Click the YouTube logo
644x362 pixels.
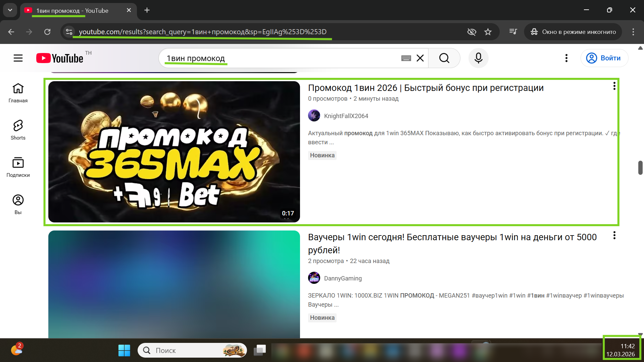click(60, 58)
